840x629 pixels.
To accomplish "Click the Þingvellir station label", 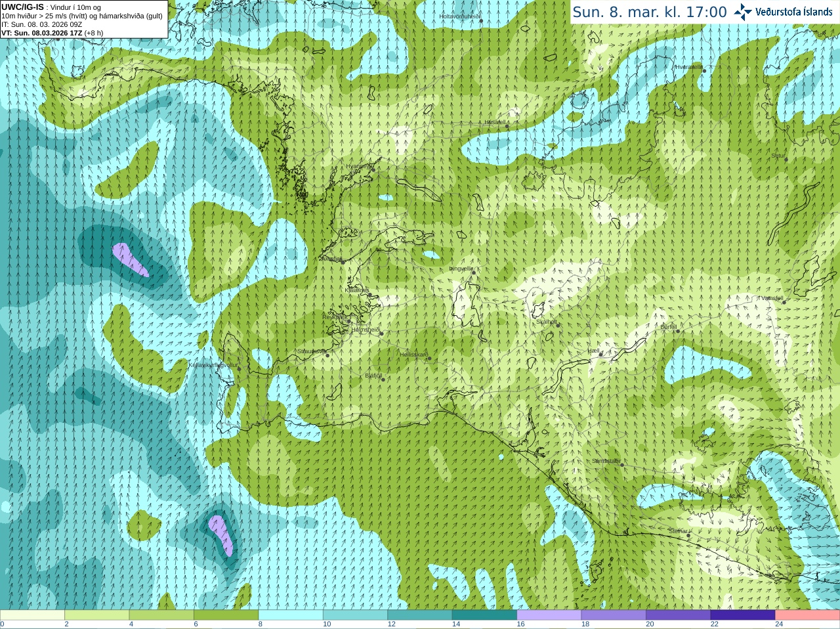I will coord(461,269).
